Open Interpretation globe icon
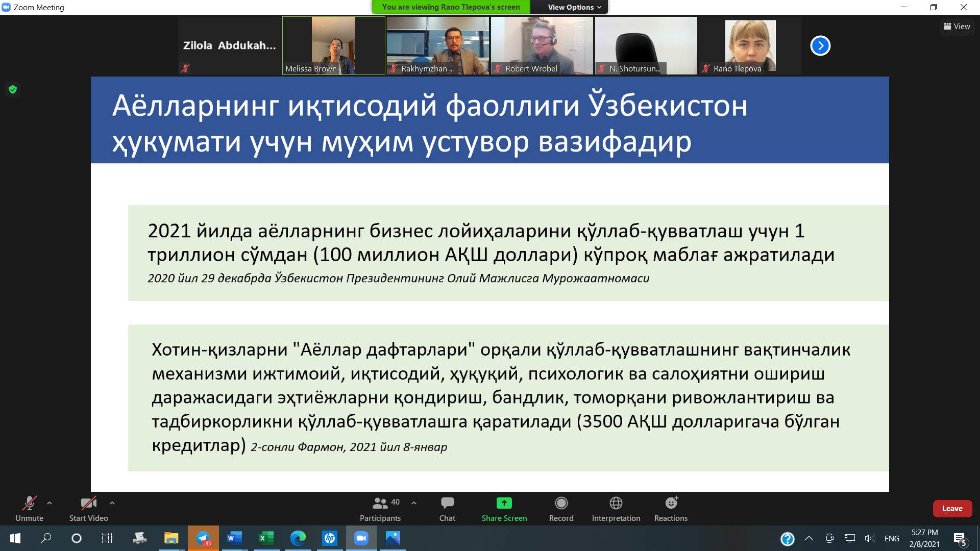This screenshot has width=980, height=551. 616,504
